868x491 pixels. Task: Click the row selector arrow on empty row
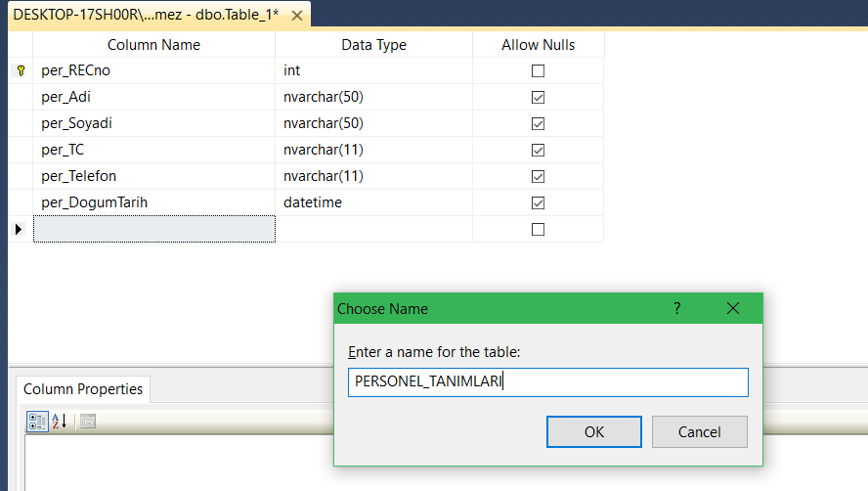point(20,229)
